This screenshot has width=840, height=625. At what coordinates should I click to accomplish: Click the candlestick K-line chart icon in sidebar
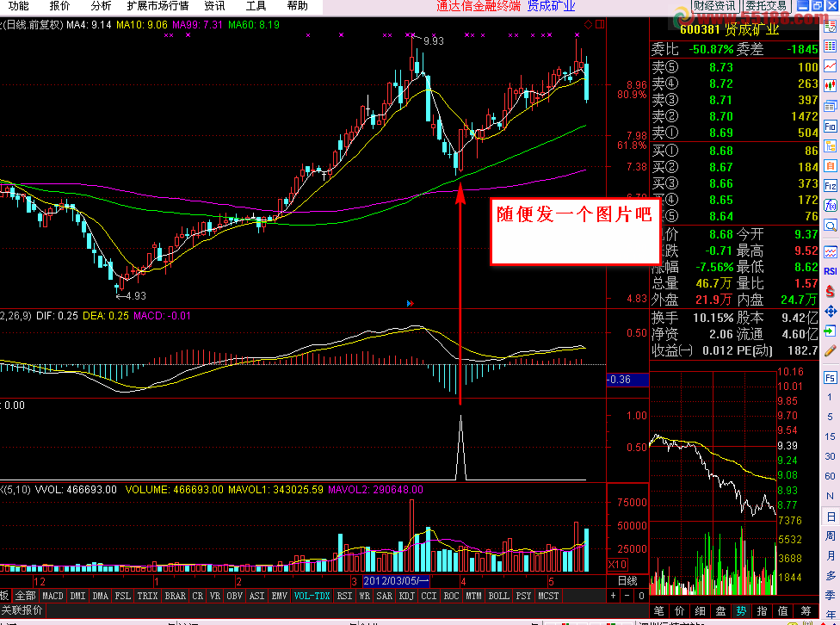(830, 86)
